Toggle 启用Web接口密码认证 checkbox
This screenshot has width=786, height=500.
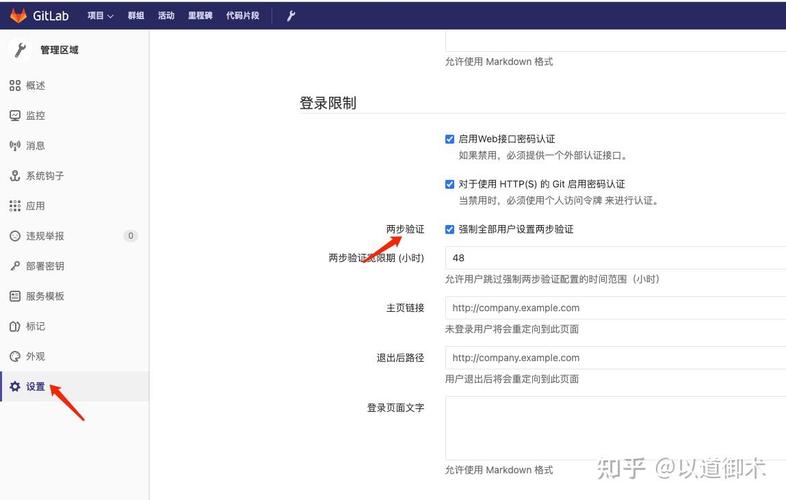point(450,139)
